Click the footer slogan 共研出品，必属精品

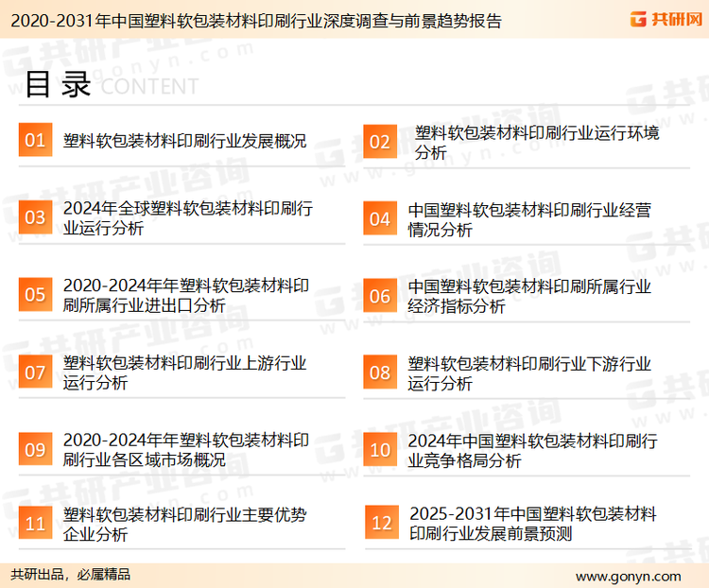coord(71,575)
